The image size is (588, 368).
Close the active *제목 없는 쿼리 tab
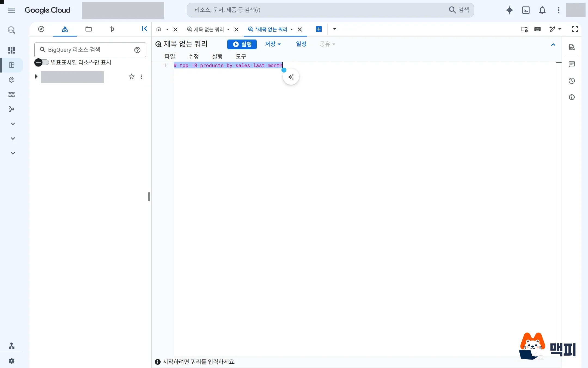pos(300,29)
